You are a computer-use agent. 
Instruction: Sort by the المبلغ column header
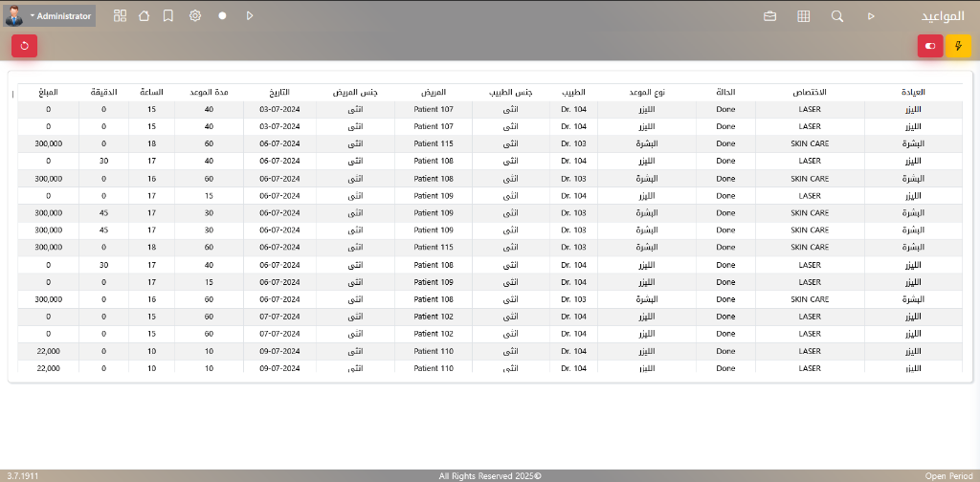[x=48, y=93]
